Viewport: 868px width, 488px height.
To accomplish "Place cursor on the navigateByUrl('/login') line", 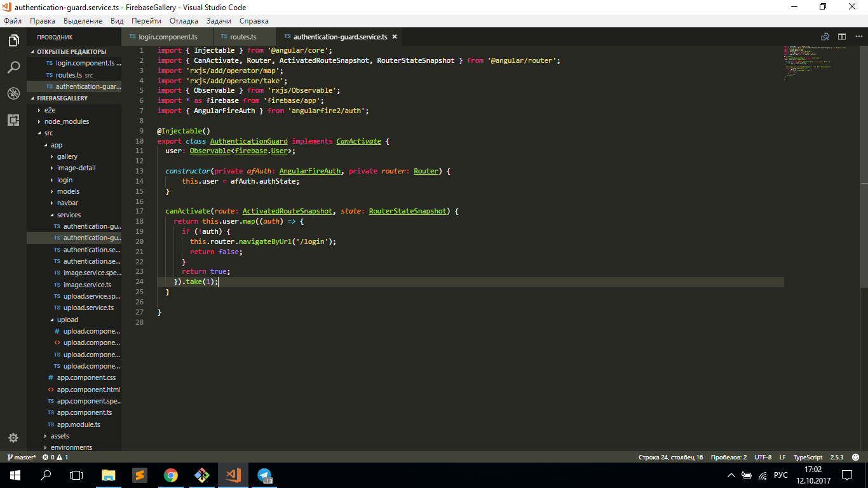I will pyautogui.click(x=263, y=241).
